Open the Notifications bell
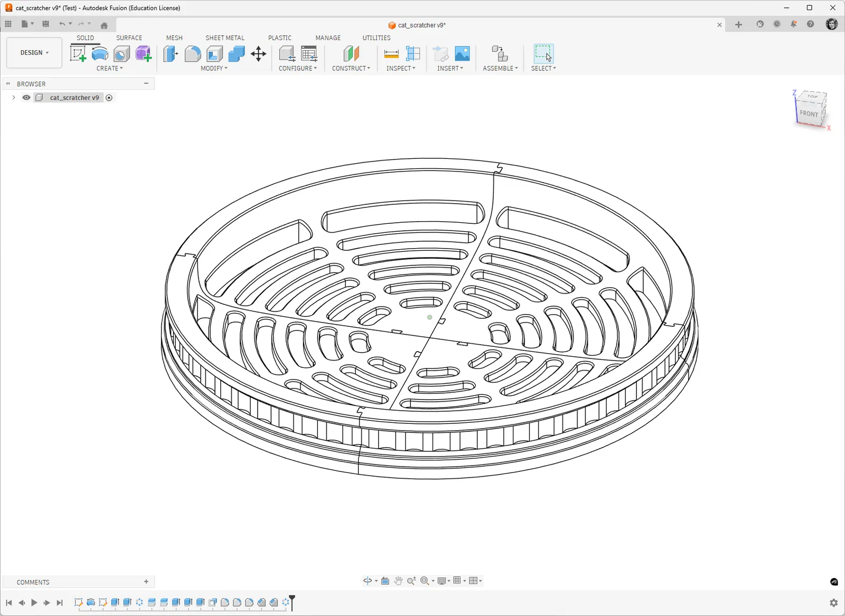This screenshot has width=845, height=616. click(794, 24)
